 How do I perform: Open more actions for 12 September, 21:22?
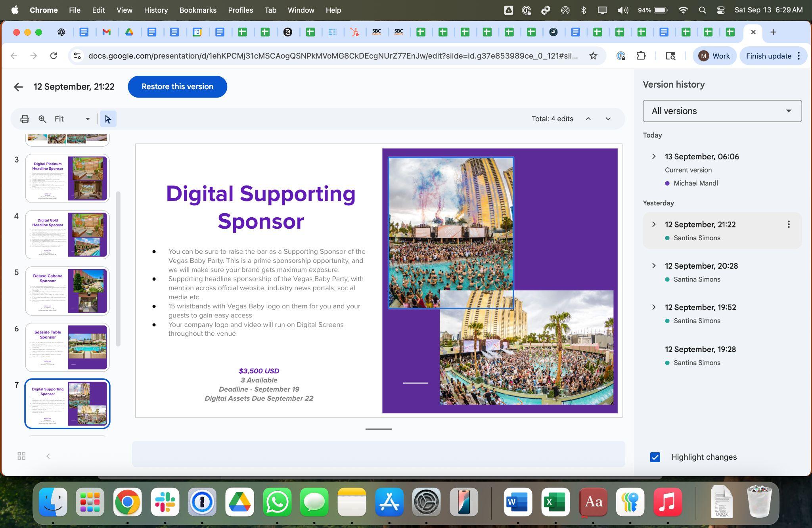(x=788, y=224)
